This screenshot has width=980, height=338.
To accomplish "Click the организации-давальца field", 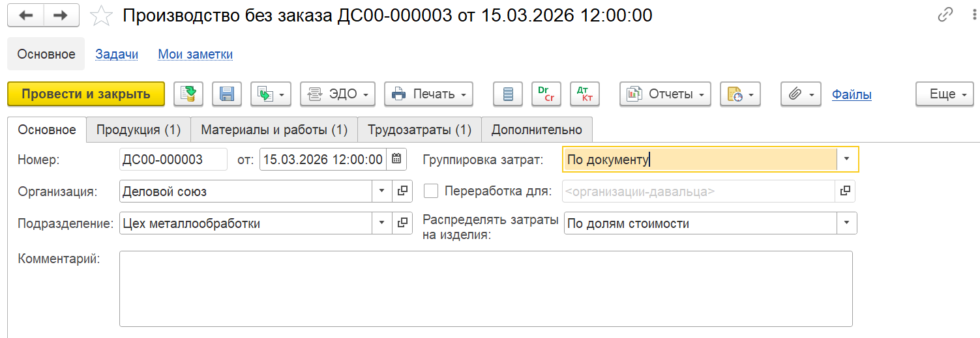I will tap(698, 191).
